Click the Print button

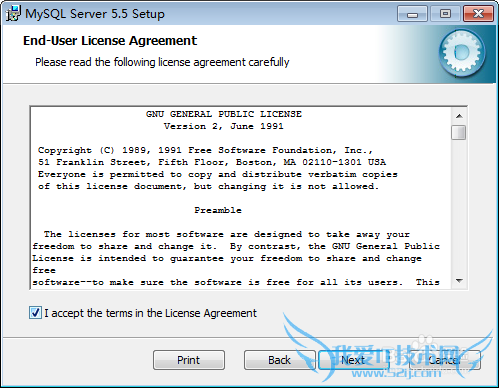coord(189,360)
